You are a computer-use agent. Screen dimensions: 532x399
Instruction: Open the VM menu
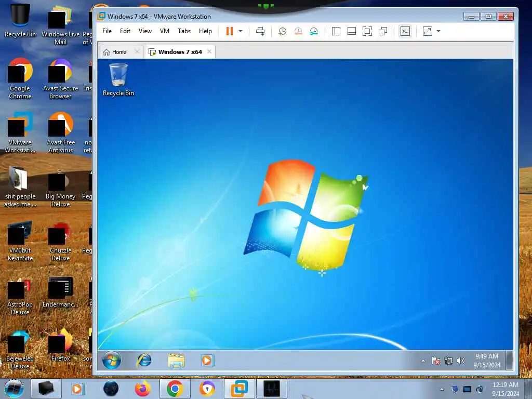point(165,31)
